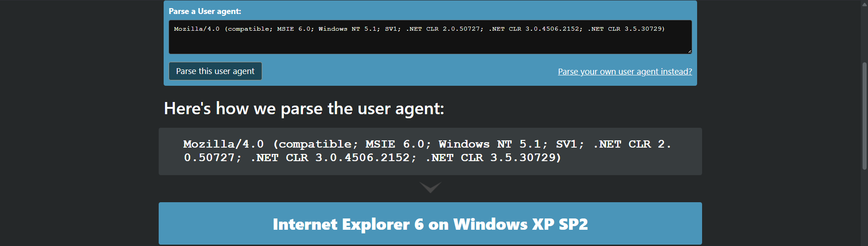This screenshot has width=868, height=246.
Task: Click 'Mozilla/4.0' in the large parsed string
Action: pyautogui.click(x=223, y=144)
